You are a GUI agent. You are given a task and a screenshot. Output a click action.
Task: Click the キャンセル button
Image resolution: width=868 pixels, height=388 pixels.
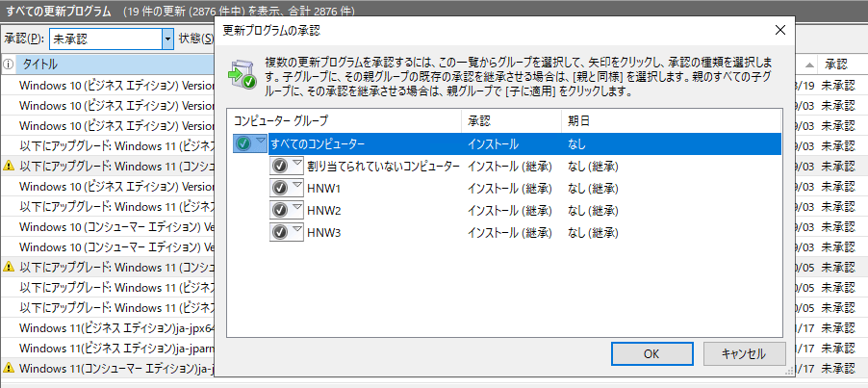point(744,353)
